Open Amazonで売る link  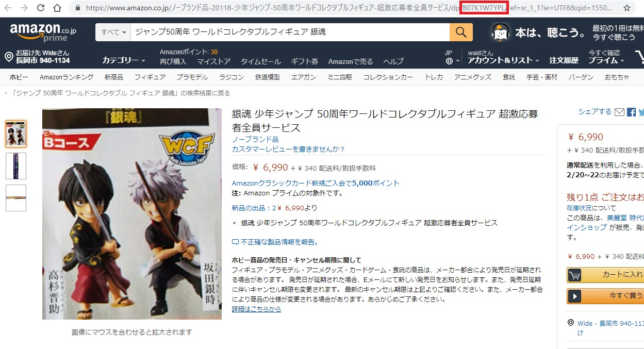tap(351, 61)
